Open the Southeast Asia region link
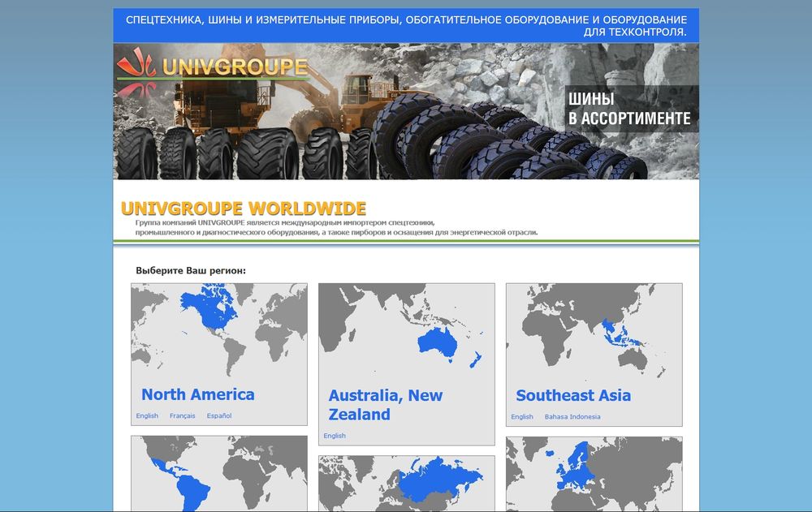This screenshot has height=512, width=812. (573, 395)
